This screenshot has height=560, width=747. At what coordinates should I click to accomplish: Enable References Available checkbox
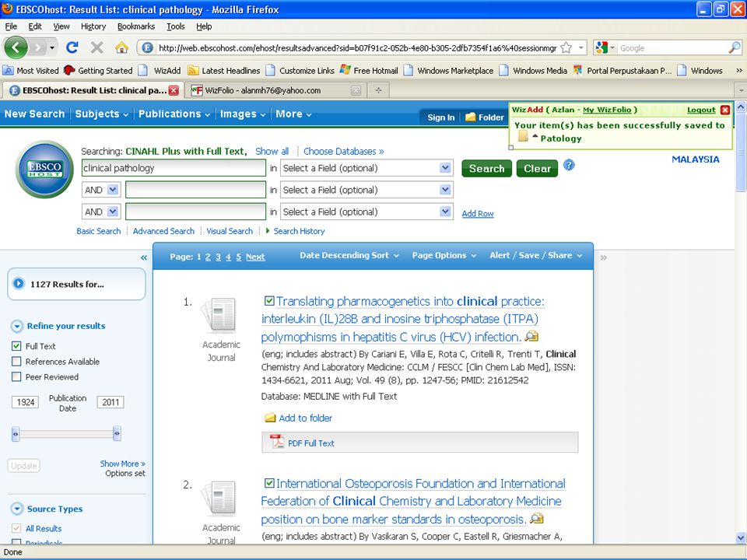point(16,362)
